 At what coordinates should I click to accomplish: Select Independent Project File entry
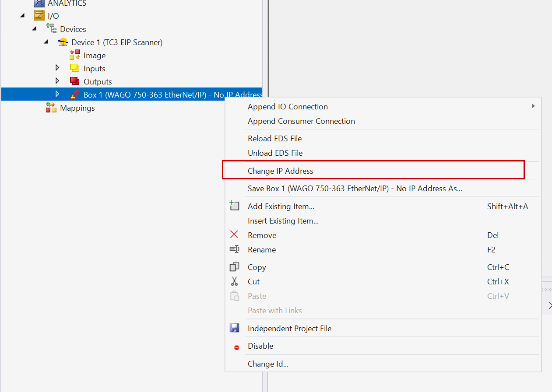(289, 329)
